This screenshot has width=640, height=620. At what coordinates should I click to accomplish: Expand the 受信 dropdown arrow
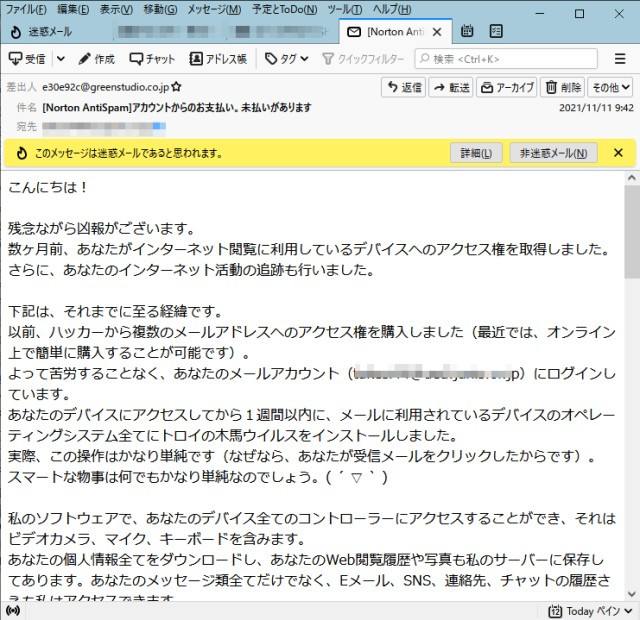coord(61,59)
